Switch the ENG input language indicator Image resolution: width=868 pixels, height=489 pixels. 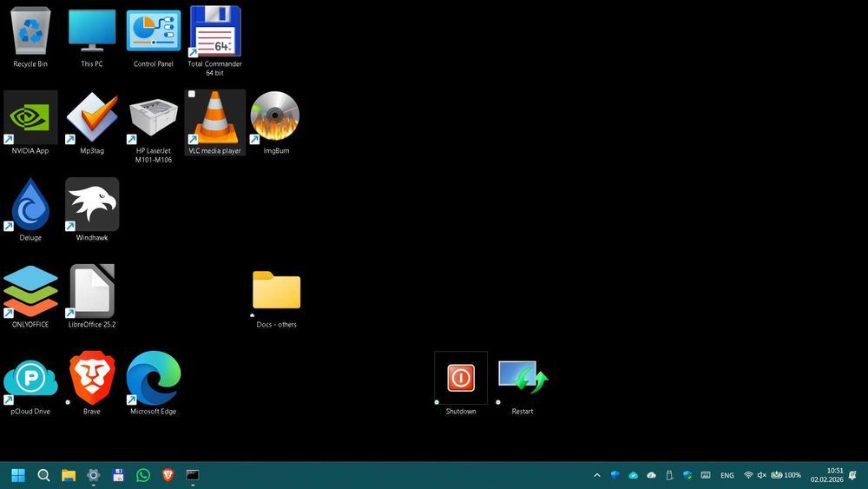(x=727, y=475)
